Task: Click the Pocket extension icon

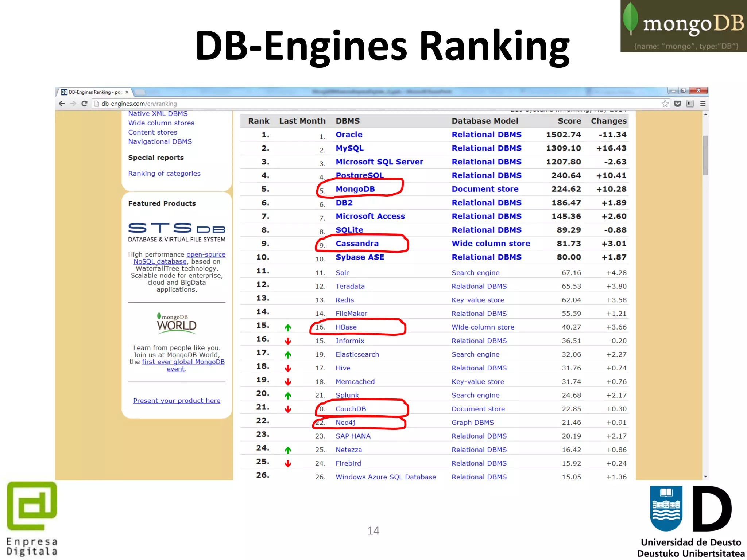Action: [678, 104]
